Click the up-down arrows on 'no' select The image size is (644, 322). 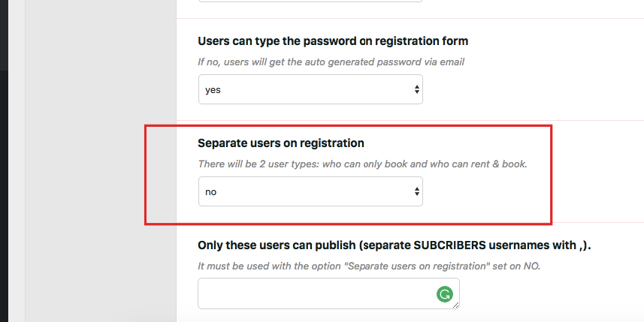tap(417, 191)
